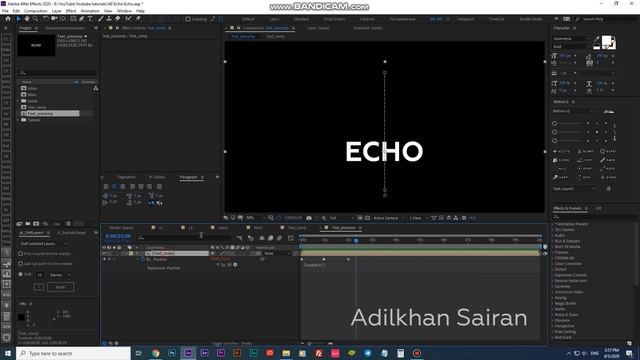Click the fill color swatch in Character panel
Image resolution: width=640 pixels, height=360 pixels.
pyautogui.click(x=607, y=40)
